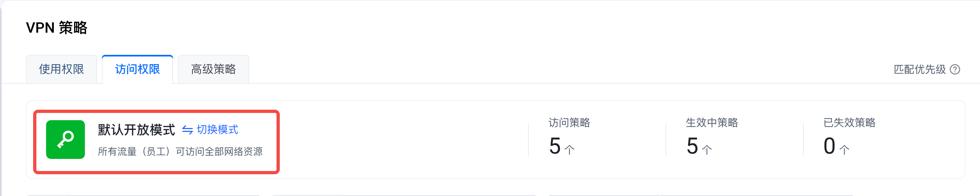
Task: Click the swap arrows icon beside 切换模式
Action: (x=187, y=130)
